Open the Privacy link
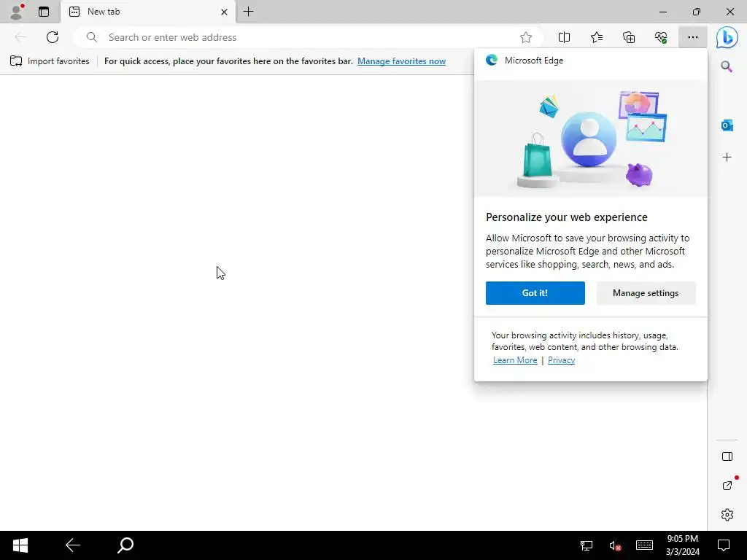 [x=561, y=360]
